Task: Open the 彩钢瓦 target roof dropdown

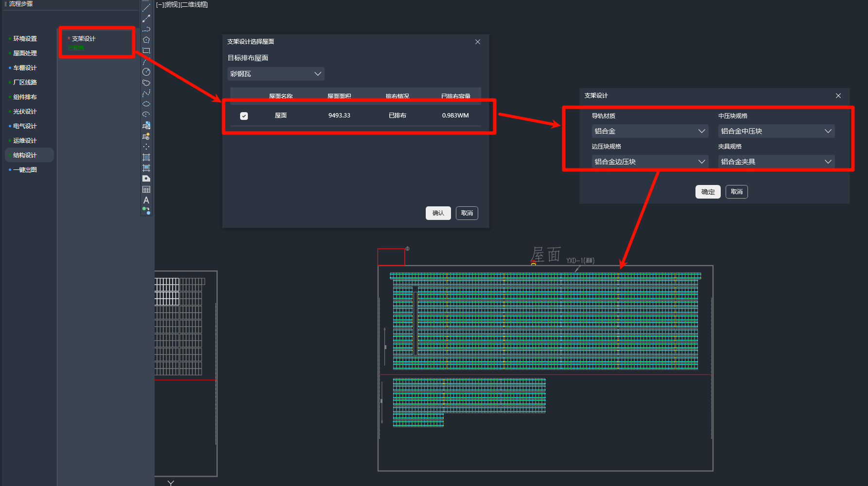Action: click(x=276, y=74)
